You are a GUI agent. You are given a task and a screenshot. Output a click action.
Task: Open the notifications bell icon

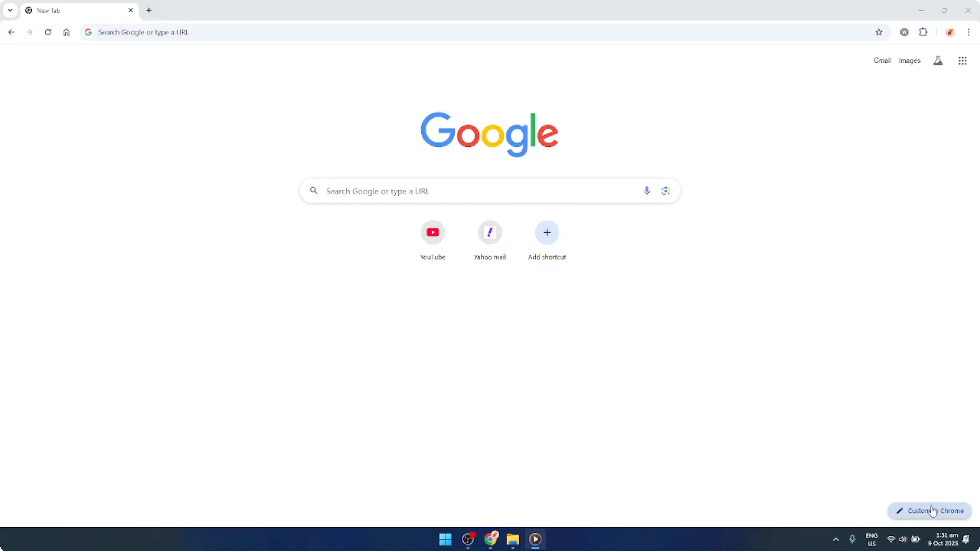[x=966, y=540]
